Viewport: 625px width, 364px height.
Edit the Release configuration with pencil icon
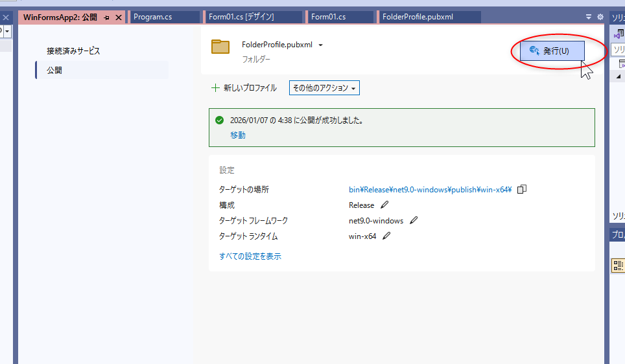tap(384, 205)
